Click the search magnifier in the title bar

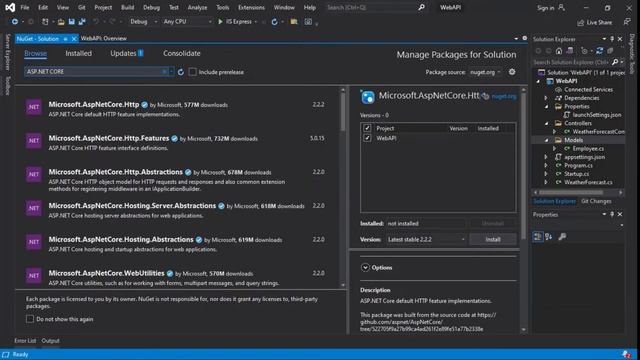(421, 7)
